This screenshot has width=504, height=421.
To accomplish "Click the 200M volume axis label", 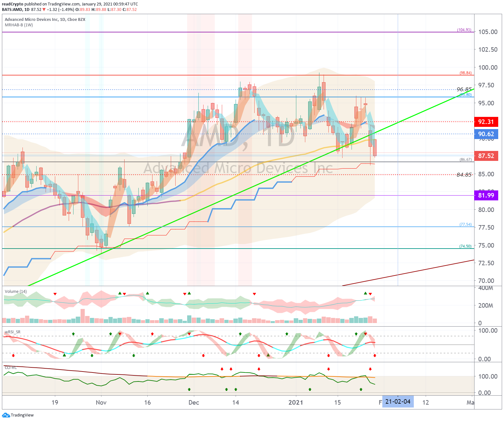I will coord(486,305).
